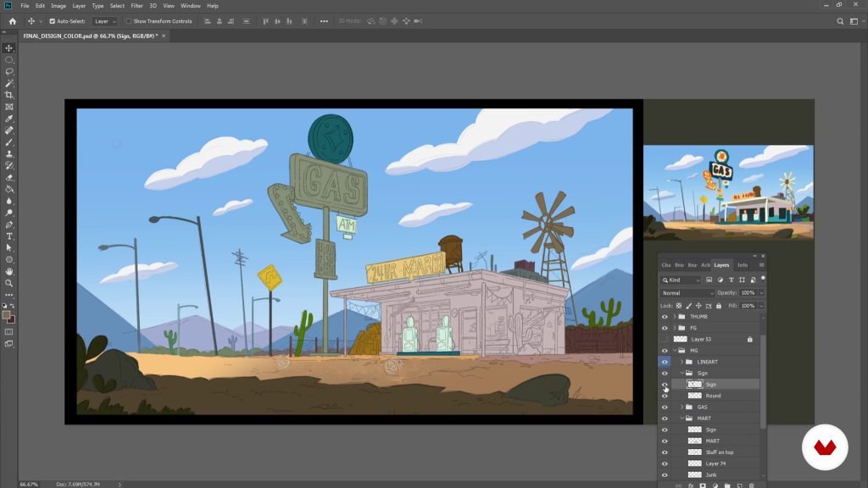Screen dimensions: 868x488
Task: Click the search icon at top right
Action: point(841,21)
